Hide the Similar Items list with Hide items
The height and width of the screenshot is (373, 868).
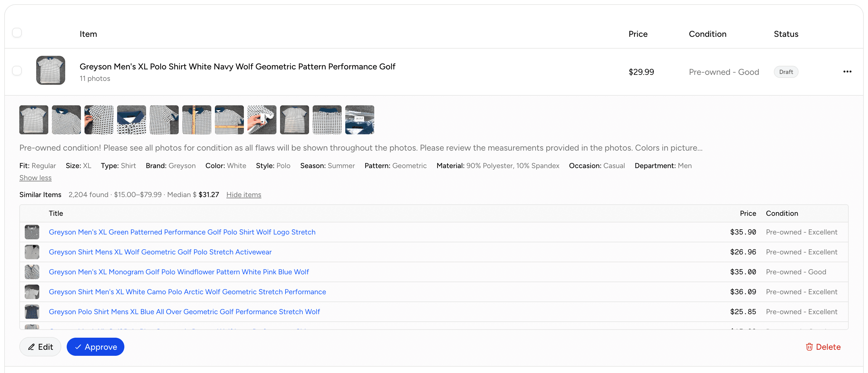244,195
